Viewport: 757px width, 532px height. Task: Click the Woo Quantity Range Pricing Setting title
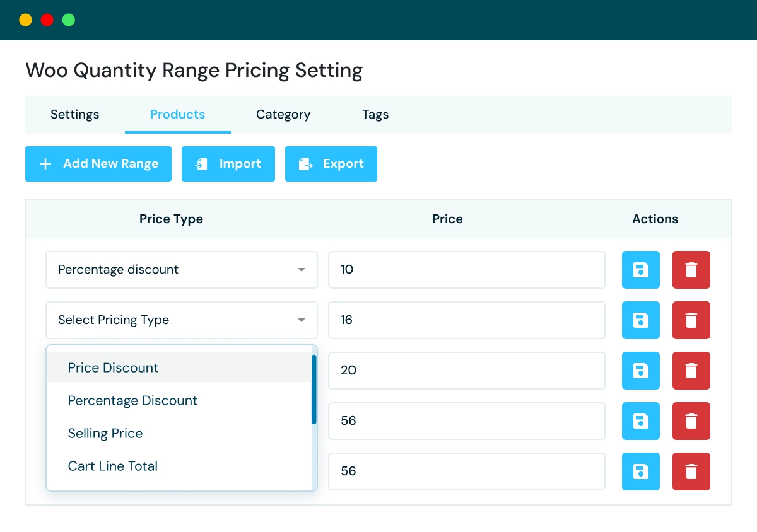pyautogui.click(x=194, y=71)
